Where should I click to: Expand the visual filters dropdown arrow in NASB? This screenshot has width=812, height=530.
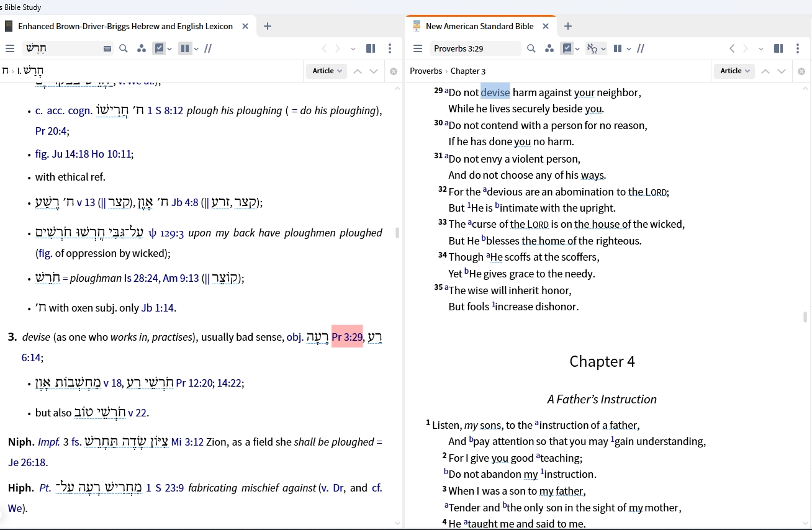tap(577, 49)
